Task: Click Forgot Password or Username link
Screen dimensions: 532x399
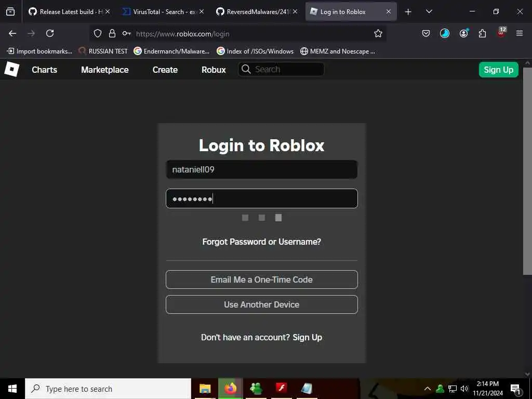Action: click(x=262, y=242)
